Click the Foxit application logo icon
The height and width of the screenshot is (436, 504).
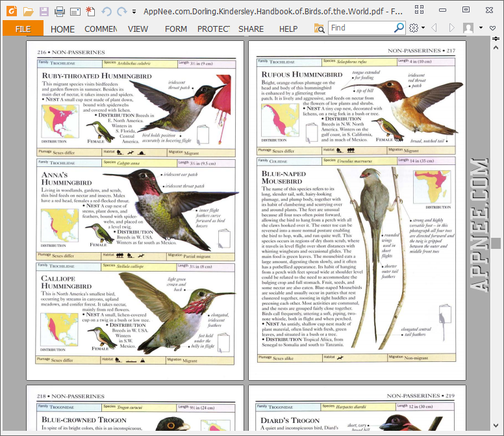[x=12, y=11]
